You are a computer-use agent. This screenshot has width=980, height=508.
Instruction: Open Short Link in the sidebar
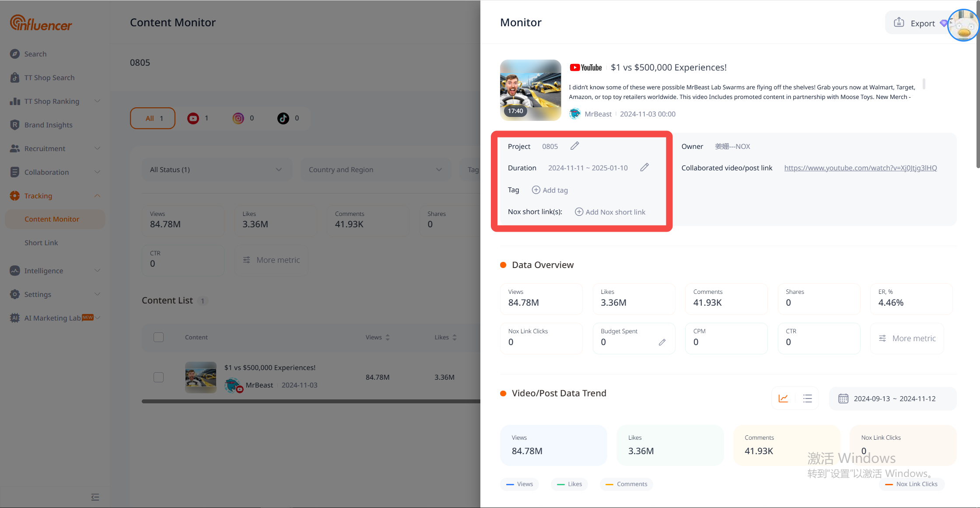(x=41, y=243)
